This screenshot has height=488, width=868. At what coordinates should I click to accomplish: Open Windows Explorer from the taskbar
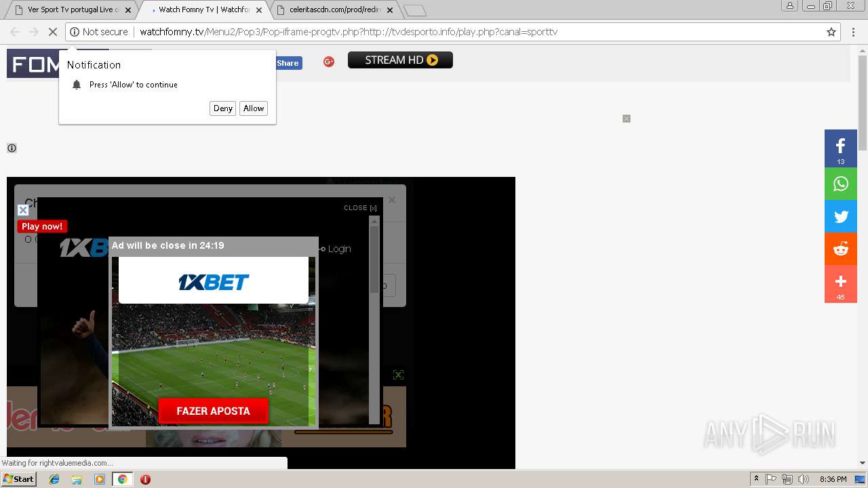(x=77, y=479)
